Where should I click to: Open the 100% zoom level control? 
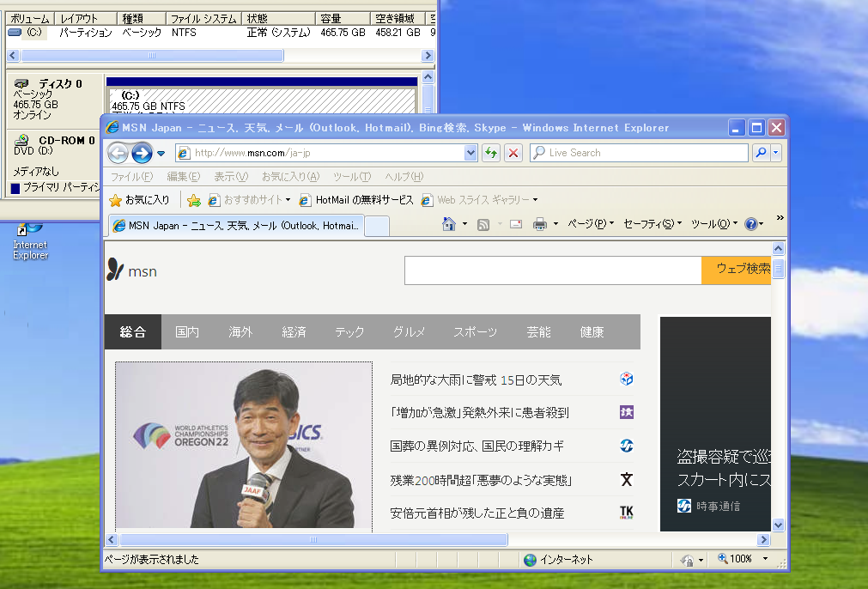[743, 559]
